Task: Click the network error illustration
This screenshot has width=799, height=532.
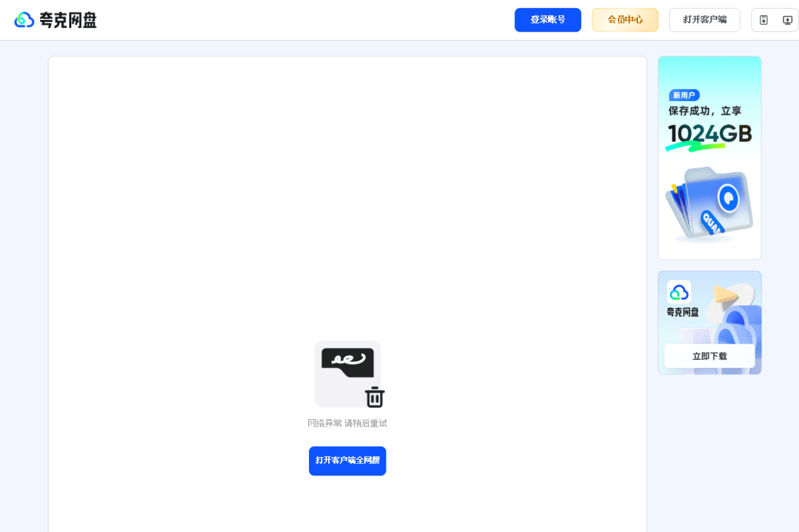Action: (347, 373)
